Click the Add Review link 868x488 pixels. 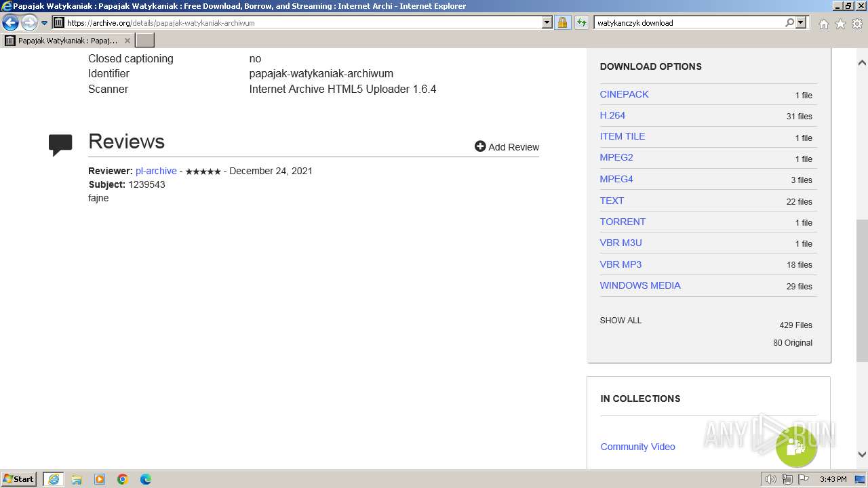[x=507, y=146]
